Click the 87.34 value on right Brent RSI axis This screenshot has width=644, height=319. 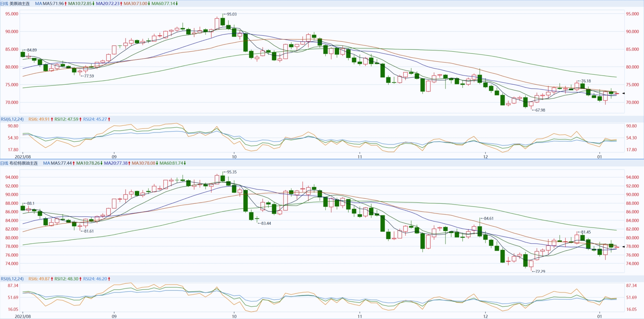(x=632, y=286)
